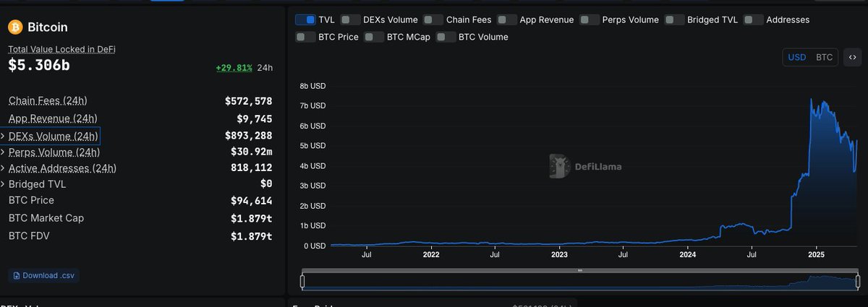Click the $893,288 DEXs volume value

[x=248, y=136]
